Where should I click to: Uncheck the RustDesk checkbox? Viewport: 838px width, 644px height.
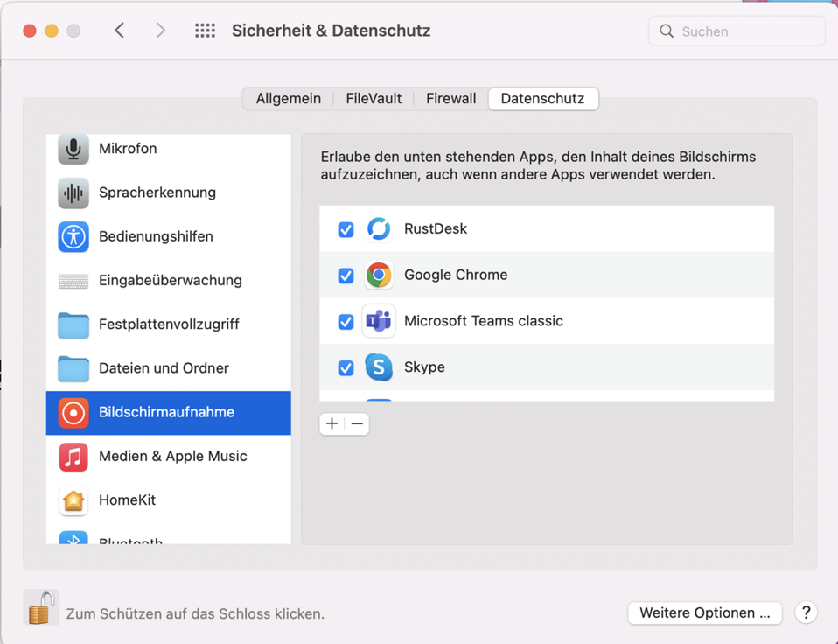pos(346,229)
